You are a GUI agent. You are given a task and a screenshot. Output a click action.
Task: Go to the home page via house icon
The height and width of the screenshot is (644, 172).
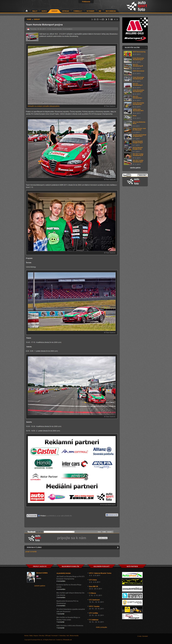[27, 11]
